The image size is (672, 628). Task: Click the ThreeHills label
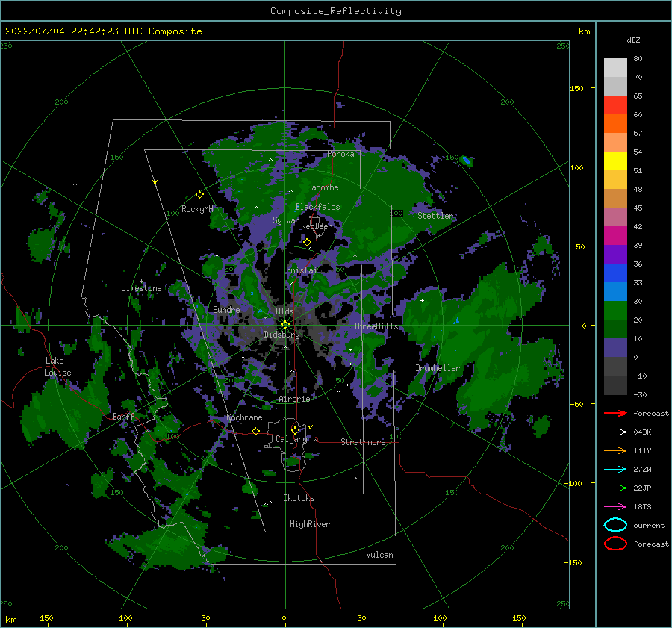(376, 326)
